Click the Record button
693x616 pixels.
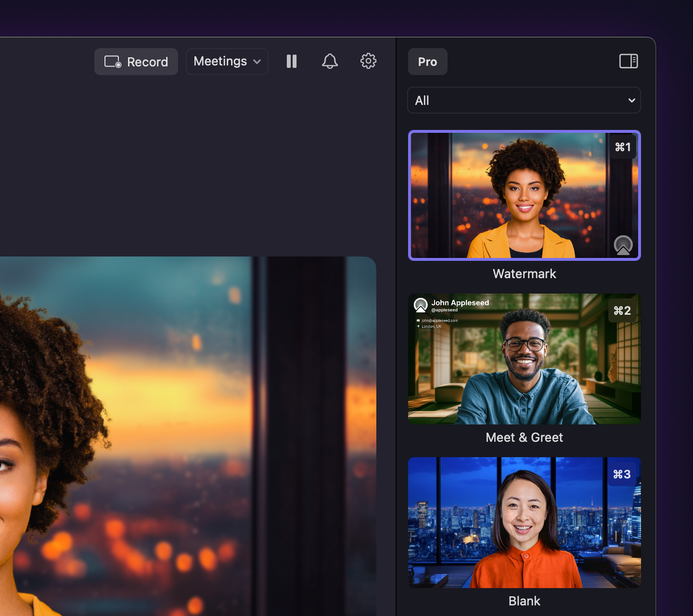click(136, 62)
